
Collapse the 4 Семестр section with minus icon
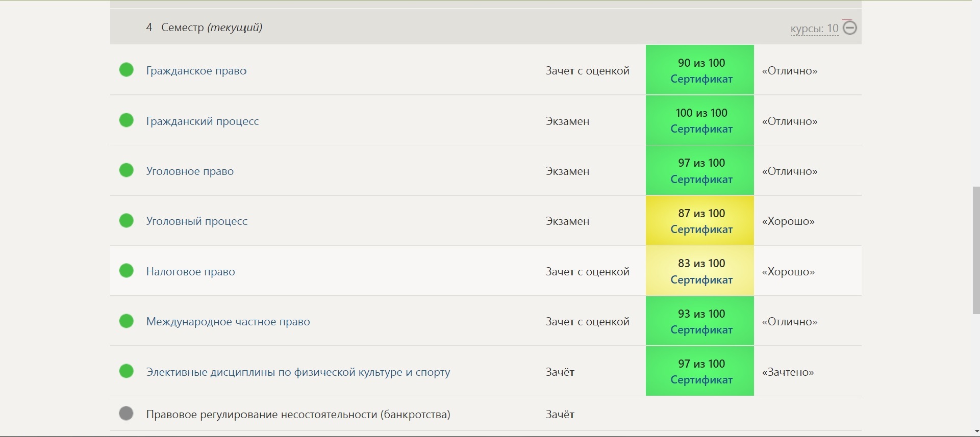(850, 28)
